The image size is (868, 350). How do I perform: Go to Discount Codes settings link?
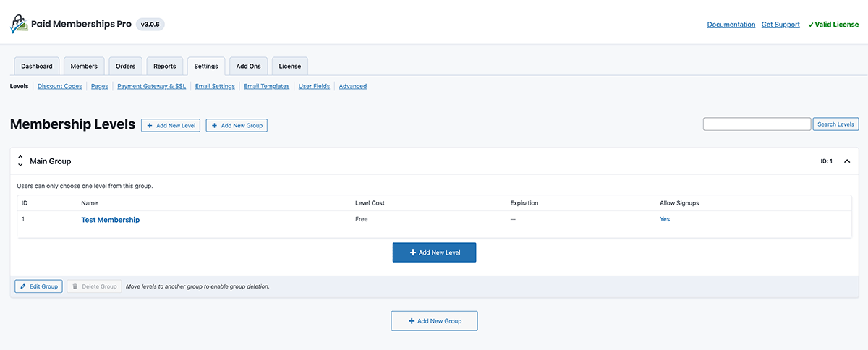[x=59, y=86]
